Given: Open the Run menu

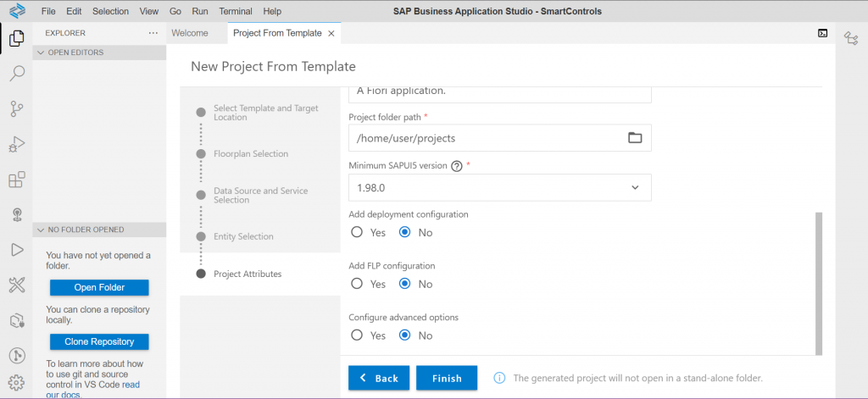Looking at the screenshot, I should [x=200, y=11].
